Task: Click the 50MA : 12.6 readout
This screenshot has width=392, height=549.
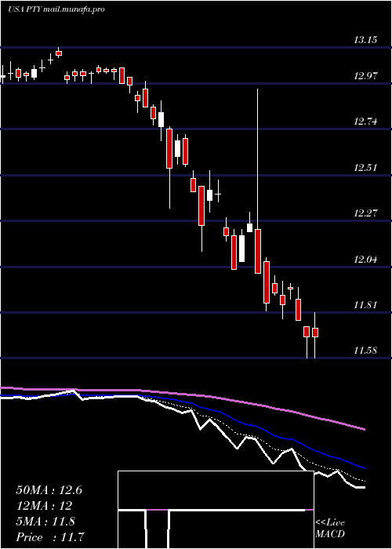Action: [49, 490]
